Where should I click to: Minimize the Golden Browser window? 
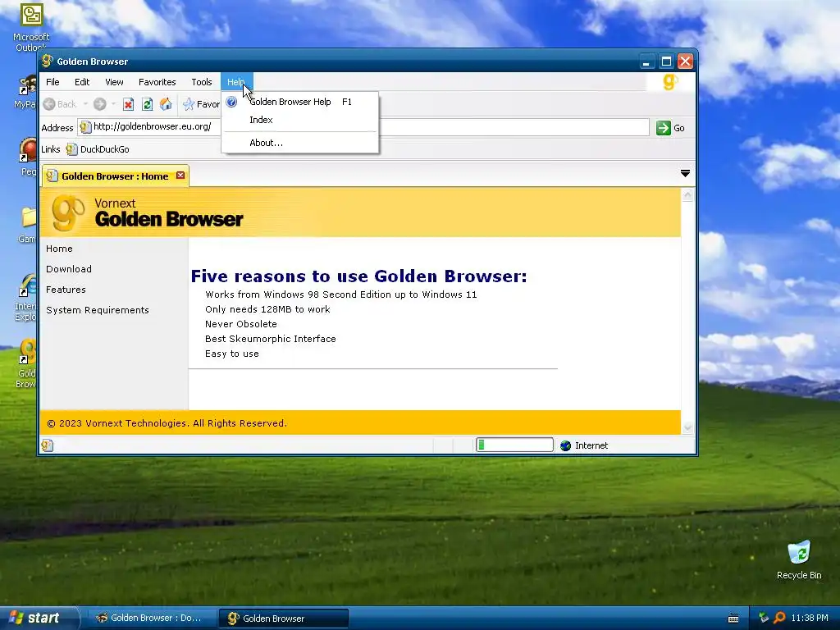pos(646,61)
